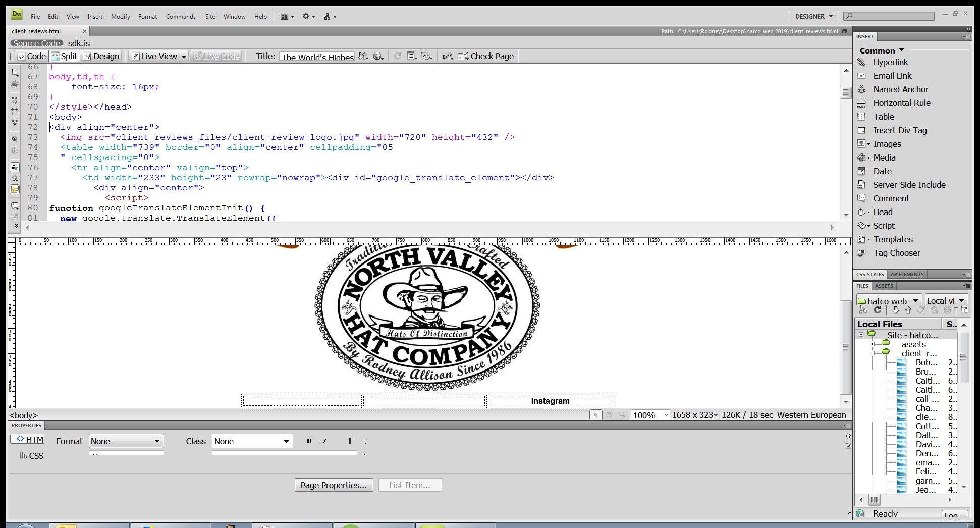Screen dimensions: 980x528
Task: Open the Format dropdown
Action: [126, 441]
